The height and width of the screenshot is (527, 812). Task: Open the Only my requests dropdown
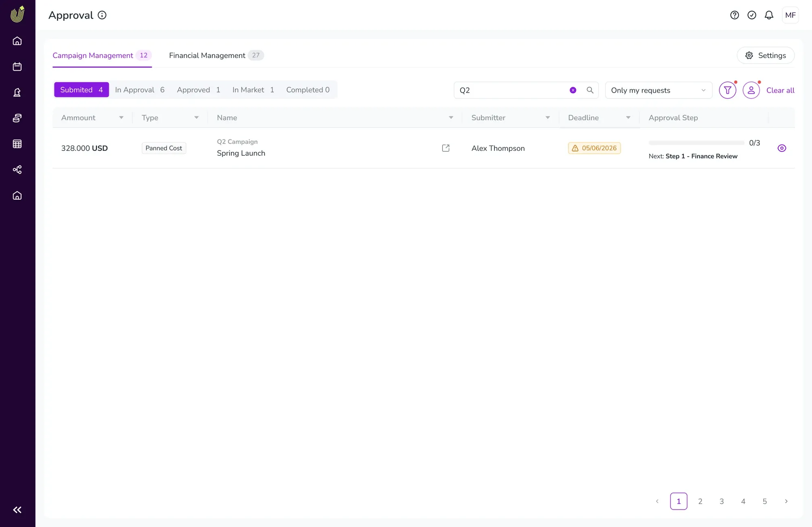pos(659,90)
